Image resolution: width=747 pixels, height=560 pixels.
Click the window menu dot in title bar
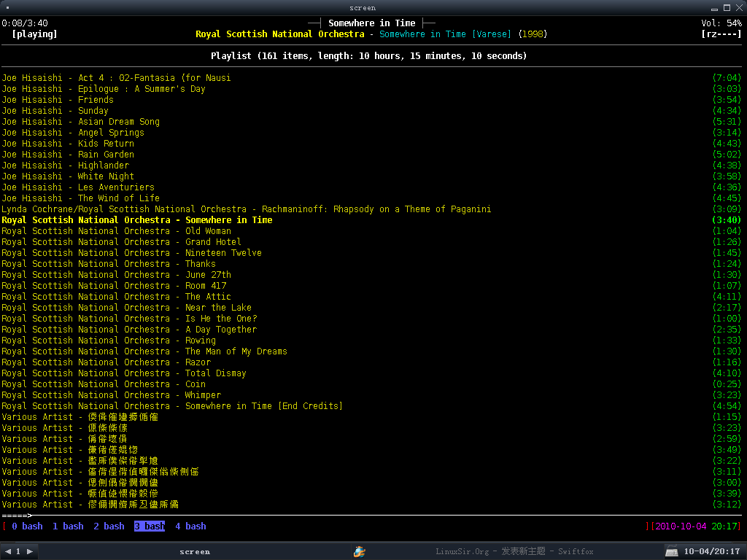pos(7,7)
